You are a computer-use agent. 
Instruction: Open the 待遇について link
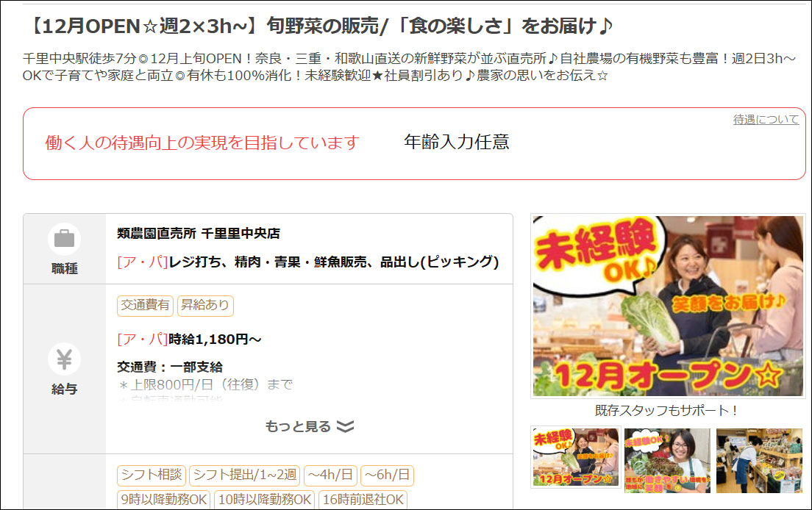click(x=766, y=120)
